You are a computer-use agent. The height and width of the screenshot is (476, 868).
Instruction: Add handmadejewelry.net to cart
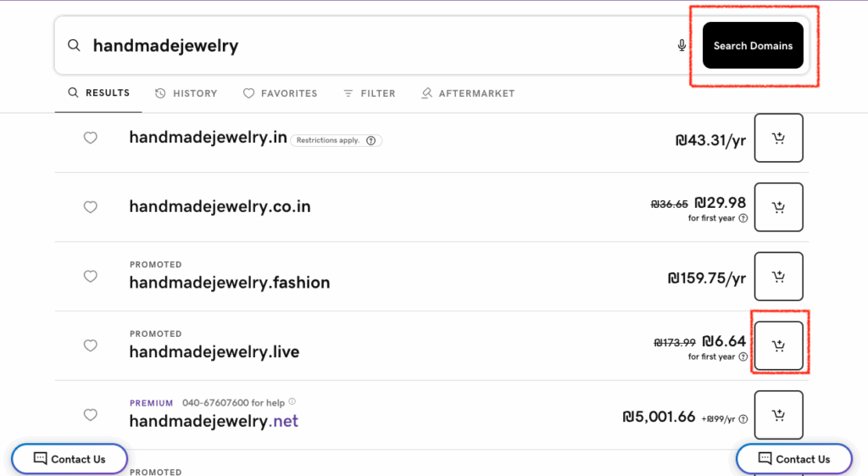click(x=778, y=415)
